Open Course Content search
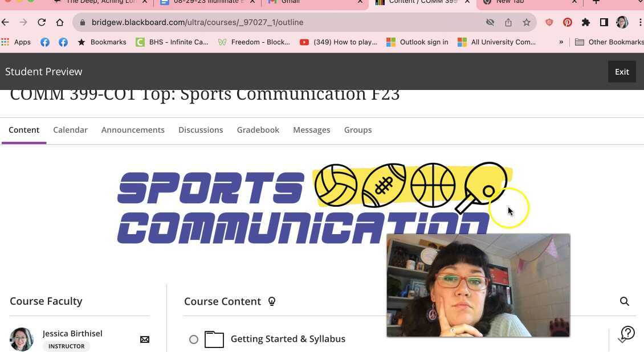The height and width of the screenshot is (352, 644). click(625, 301)
